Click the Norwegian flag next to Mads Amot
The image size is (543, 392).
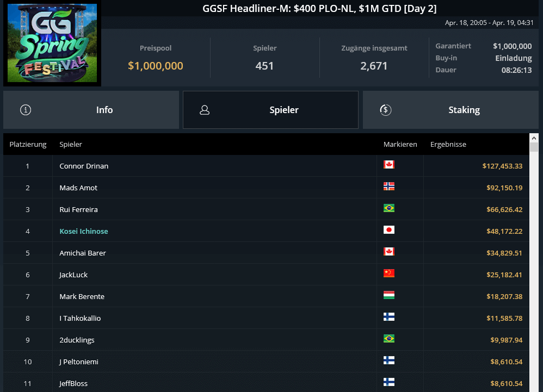[x=389, y=186]
